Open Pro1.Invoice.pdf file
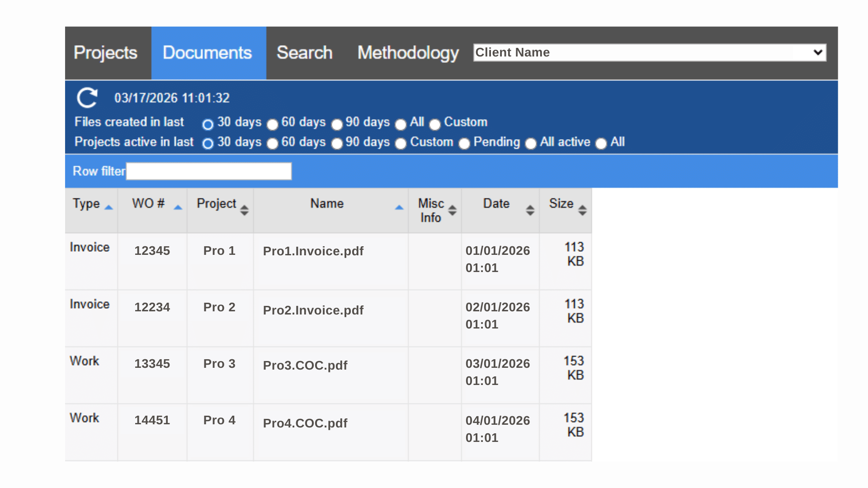Viewport: 868px width, 488px height. 313,251
